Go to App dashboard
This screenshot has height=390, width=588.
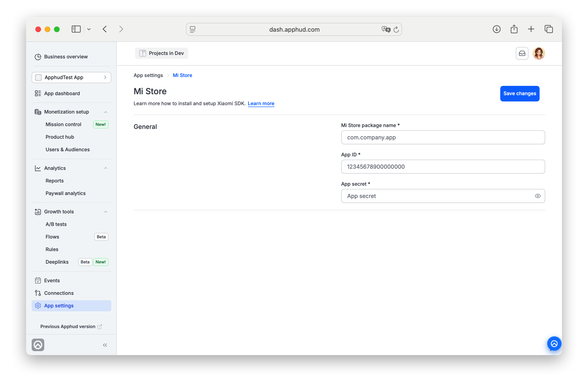pyautogui.click(x=62, y=94)
